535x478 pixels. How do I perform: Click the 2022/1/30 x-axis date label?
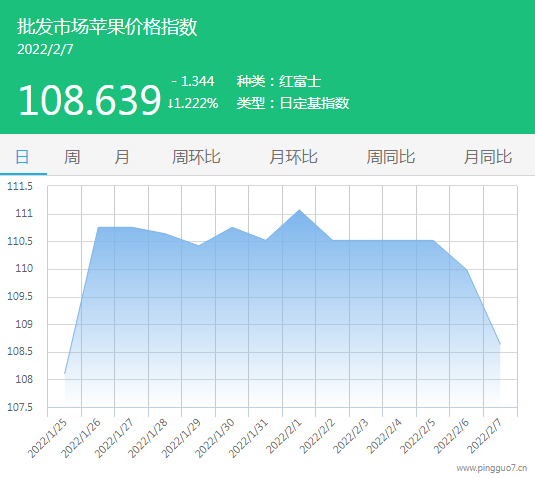(215, 438)
